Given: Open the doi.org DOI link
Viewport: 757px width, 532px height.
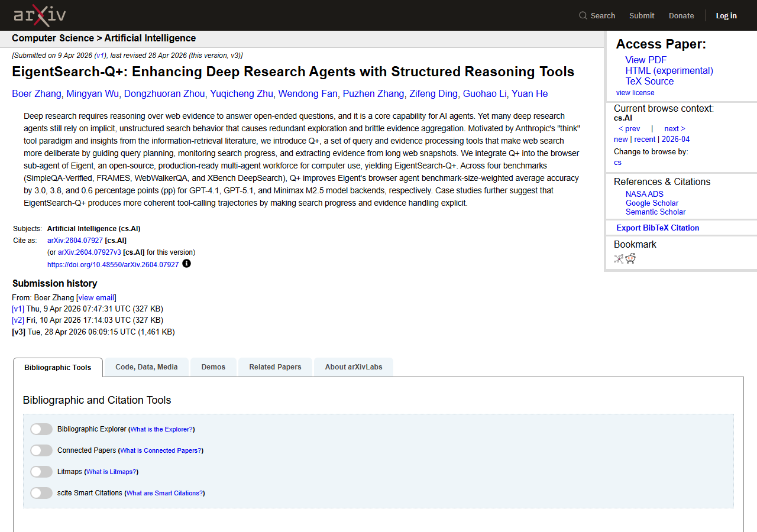Looking at the screenshot, I should [x=113, y=265].
